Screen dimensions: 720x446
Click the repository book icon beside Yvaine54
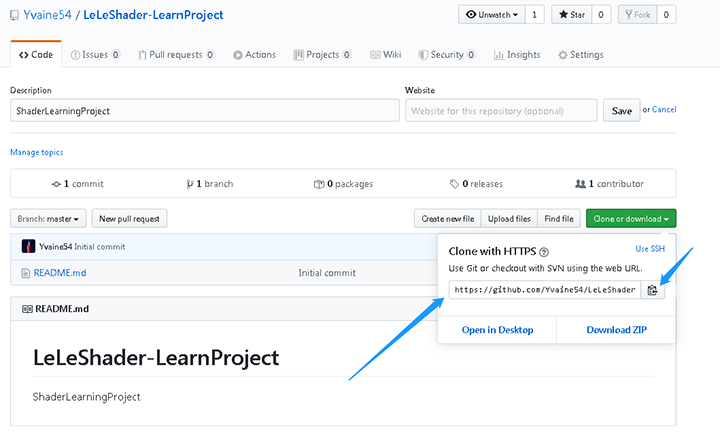15,16
